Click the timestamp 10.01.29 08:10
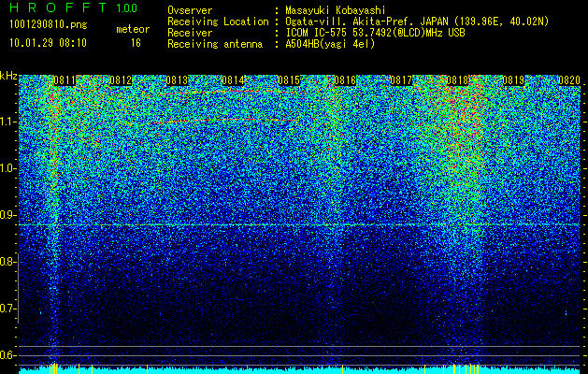 (x=48, y=43)
